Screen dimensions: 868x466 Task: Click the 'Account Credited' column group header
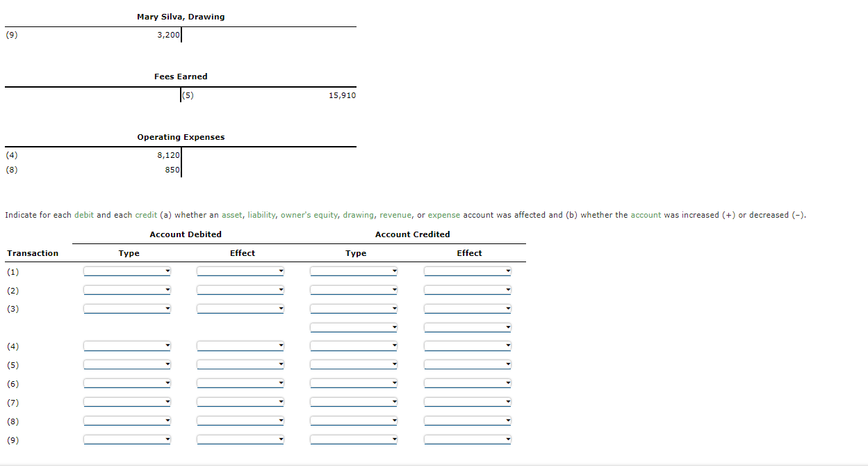click(x=413, y=234)
